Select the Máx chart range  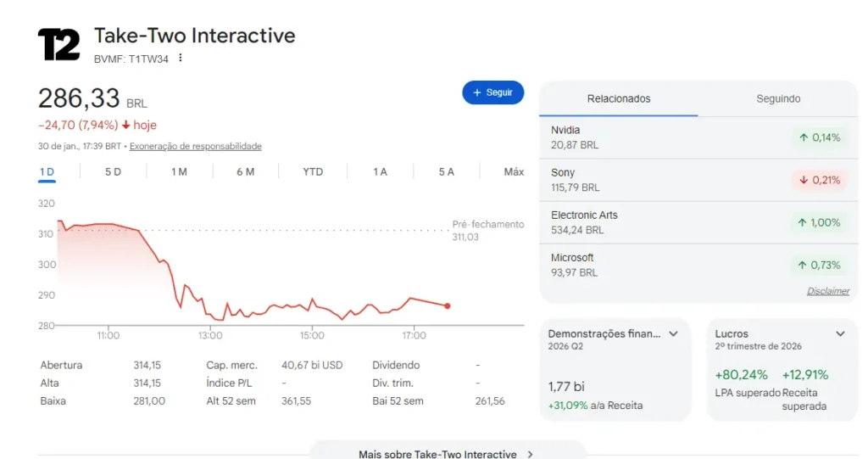coord(514,172)
